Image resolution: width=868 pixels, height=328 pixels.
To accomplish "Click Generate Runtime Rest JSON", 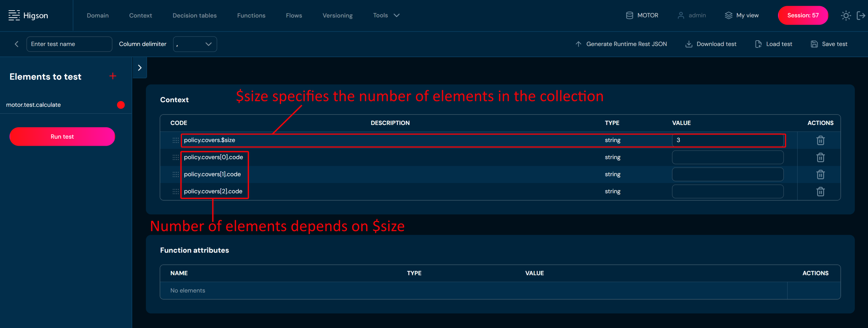I will click(621, 44).
